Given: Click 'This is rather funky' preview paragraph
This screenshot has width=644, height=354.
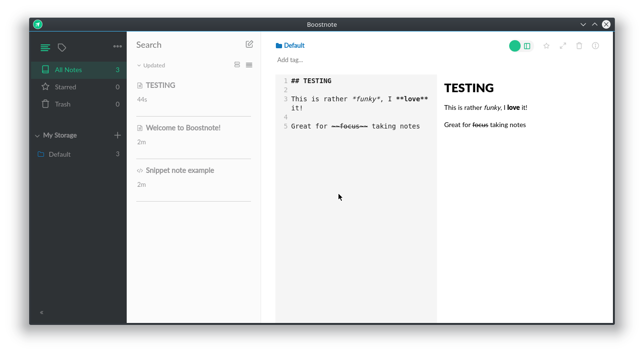Looking at the screenshot, I should (x=486, y=107).
